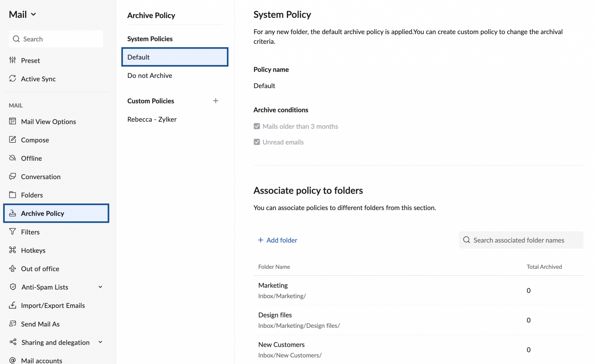Enable the Do not Archive policy
This screenshot has height=364, width=594.
coord(150,75)
